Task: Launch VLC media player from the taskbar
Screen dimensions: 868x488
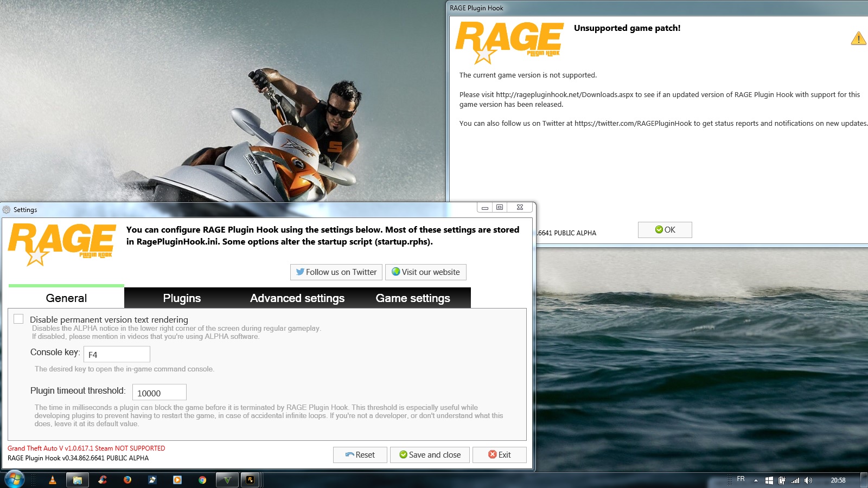Action: [x=53, y=480]
